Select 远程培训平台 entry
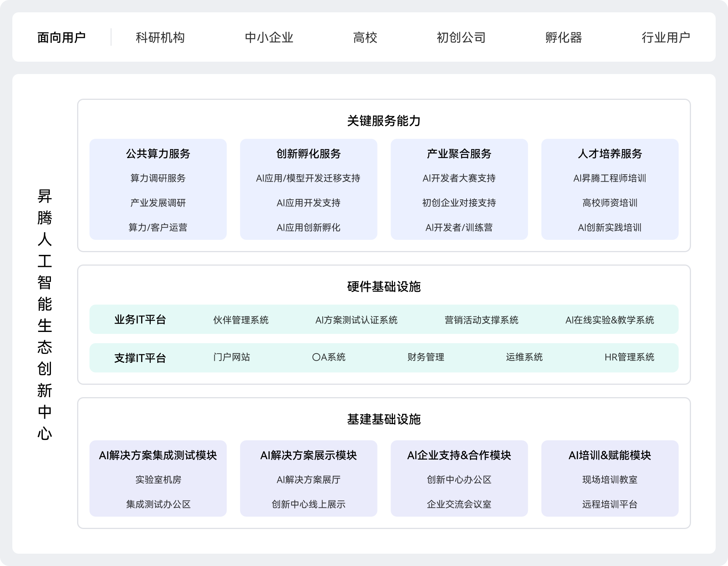 (x=610, y=504)
